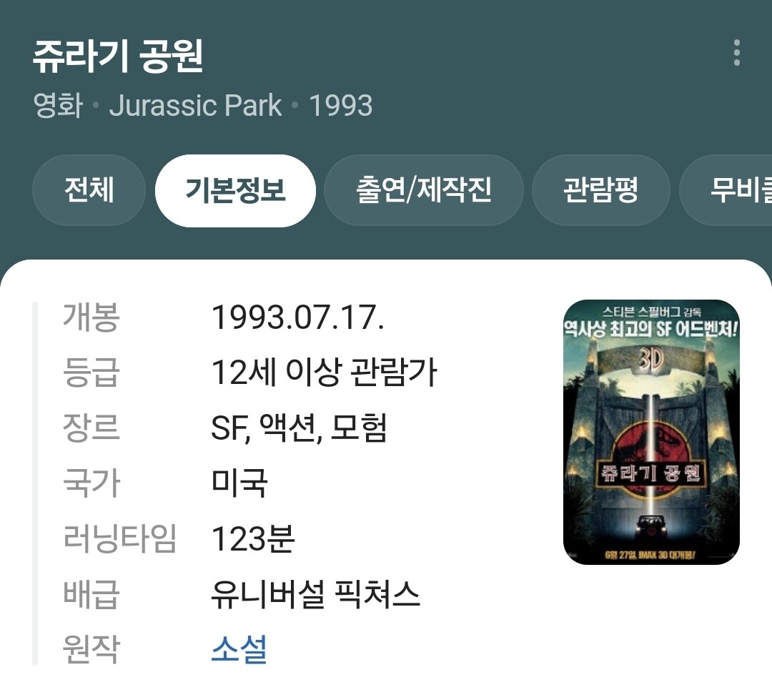Switch to the 전체 tab
772x700 pixels.
point(89,190)
